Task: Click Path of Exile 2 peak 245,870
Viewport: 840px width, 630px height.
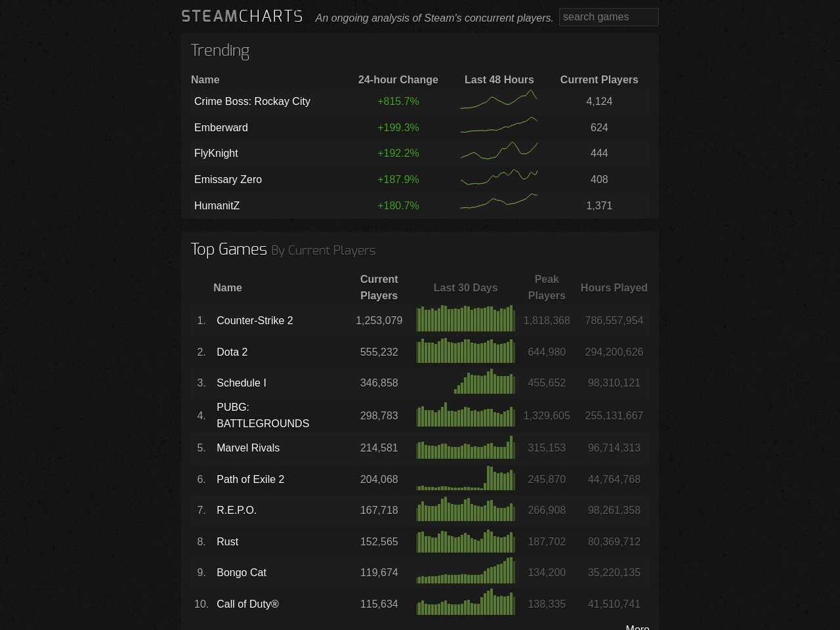Action: coord(547,479)
